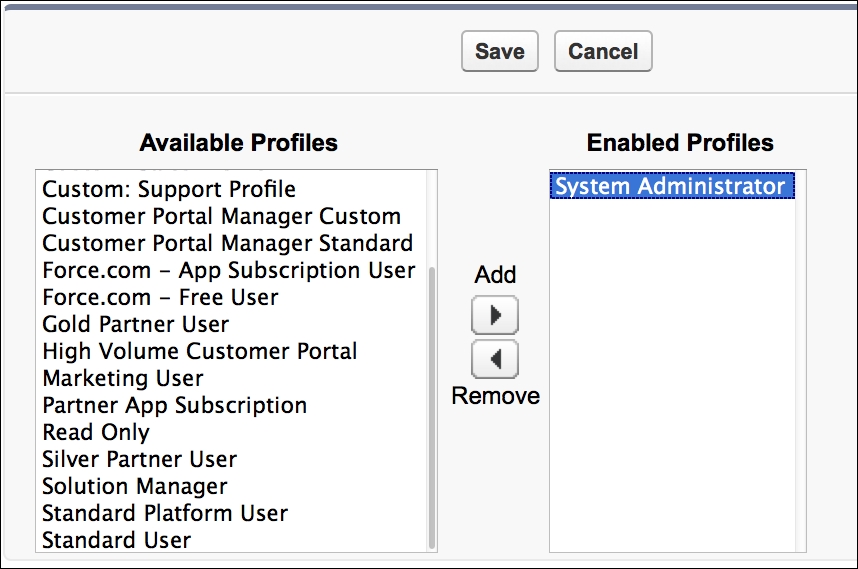Select the Standard Platform User profile
Screen dimensions: 858x569
click(165, 513)
